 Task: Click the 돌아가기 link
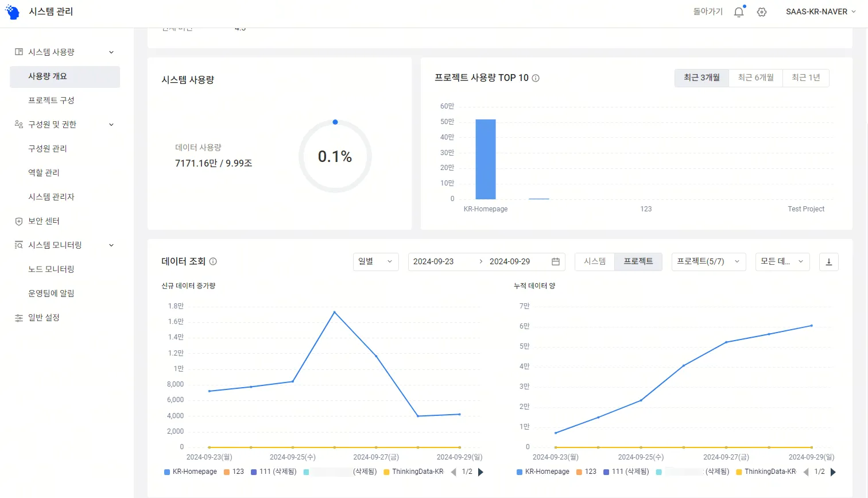[708, 12]
